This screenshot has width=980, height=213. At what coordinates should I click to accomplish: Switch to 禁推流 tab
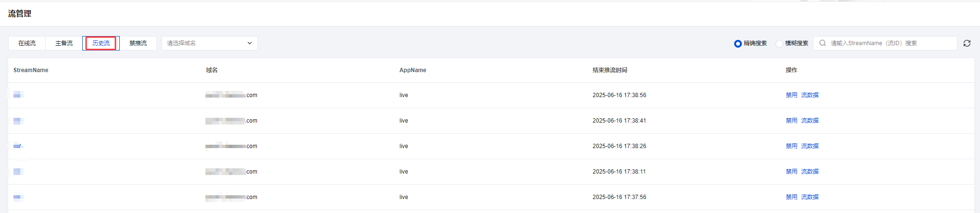click(138, 43)
